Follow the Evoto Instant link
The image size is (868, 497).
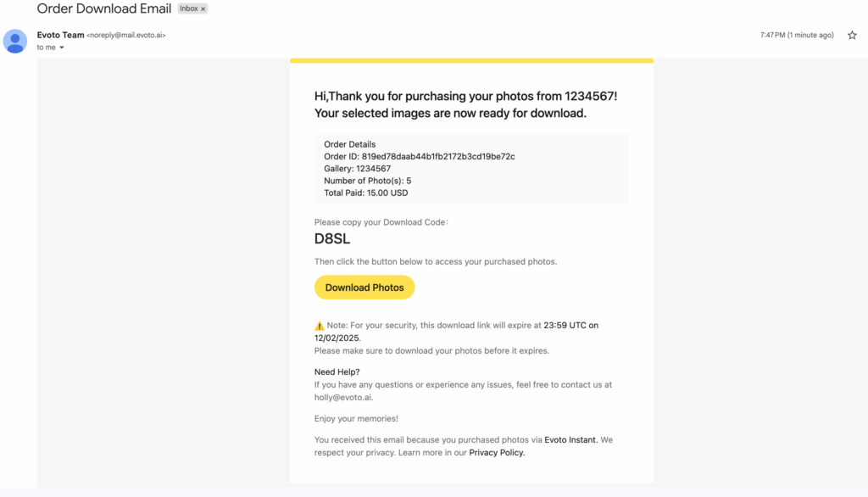tap(570, 440)
